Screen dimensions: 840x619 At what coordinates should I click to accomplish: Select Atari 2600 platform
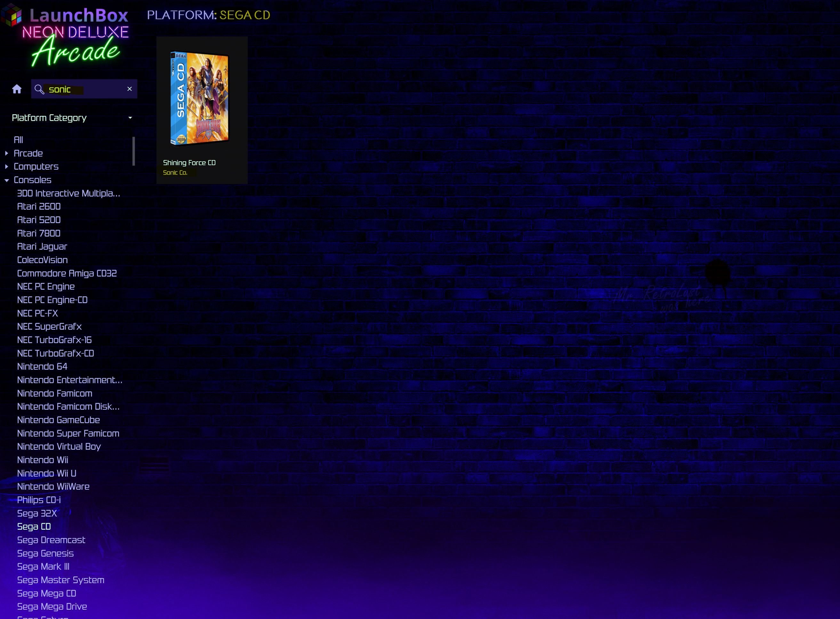tap(39, 206)
